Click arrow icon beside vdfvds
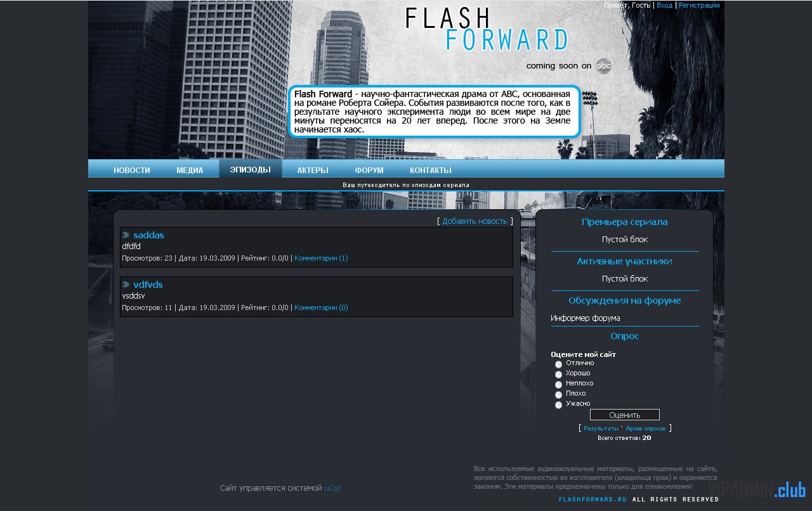This screenshot has height=511, width=812. point(126,285)
